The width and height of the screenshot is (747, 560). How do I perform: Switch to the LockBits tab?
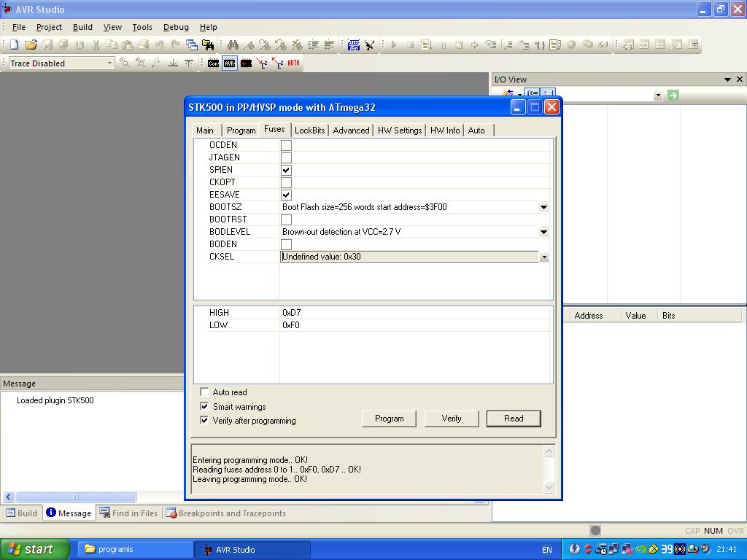click(309, 131)
